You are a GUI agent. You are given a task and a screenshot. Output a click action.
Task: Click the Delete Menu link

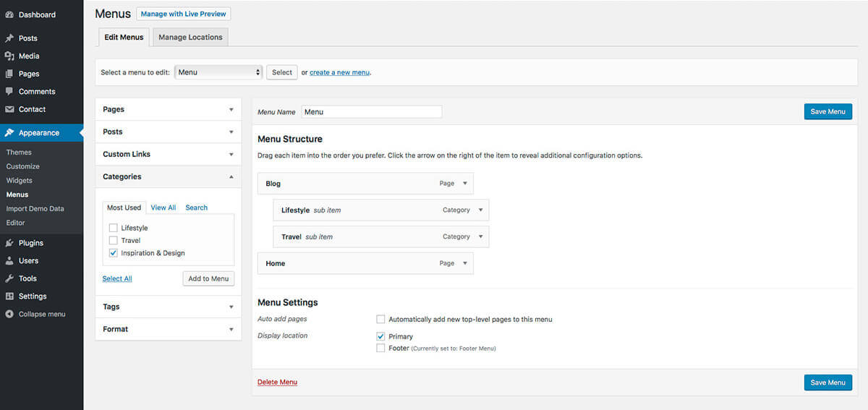pyautogui.click(x=277, y=382)
